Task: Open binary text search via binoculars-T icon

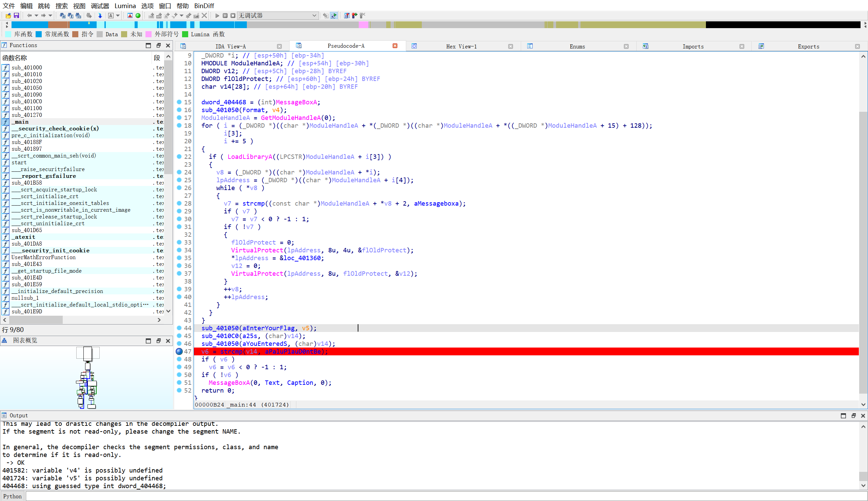Action: pos(70,16)
